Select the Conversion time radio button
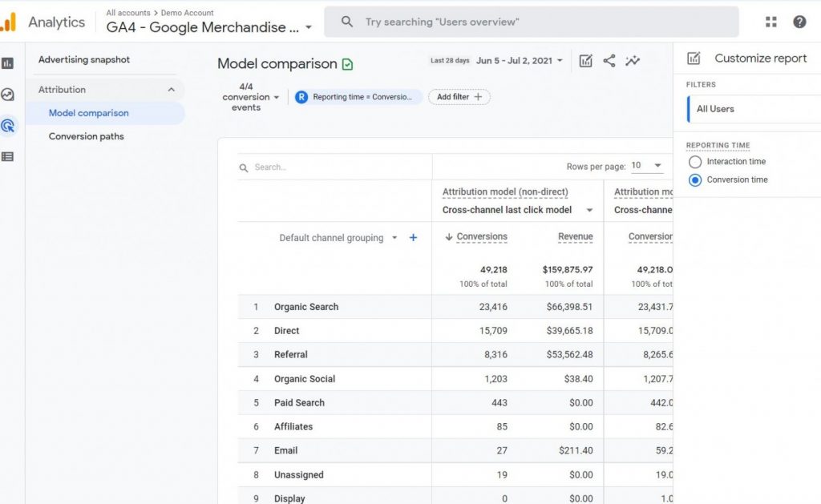Viewport: 821px width, 504px height. (x=695, y=180)
